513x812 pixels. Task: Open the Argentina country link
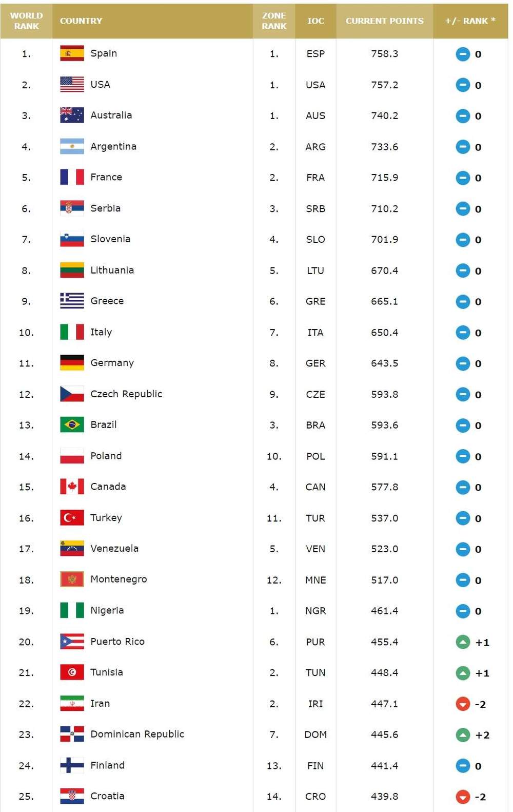pyautogui.click(x=113, y=146)
